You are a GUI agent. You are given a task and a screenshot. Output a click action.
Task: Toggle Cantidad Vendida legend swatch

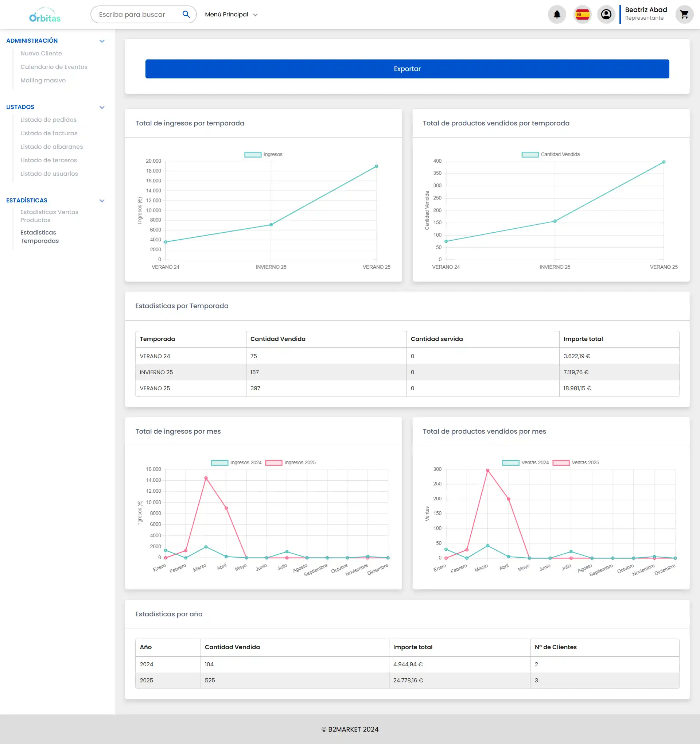tap(530, 155)
